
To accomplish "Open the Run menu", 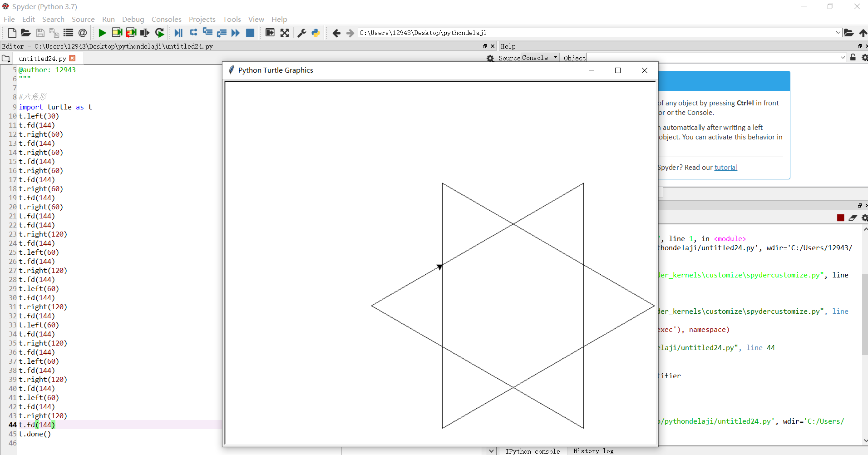I will [x=108, y=19].
